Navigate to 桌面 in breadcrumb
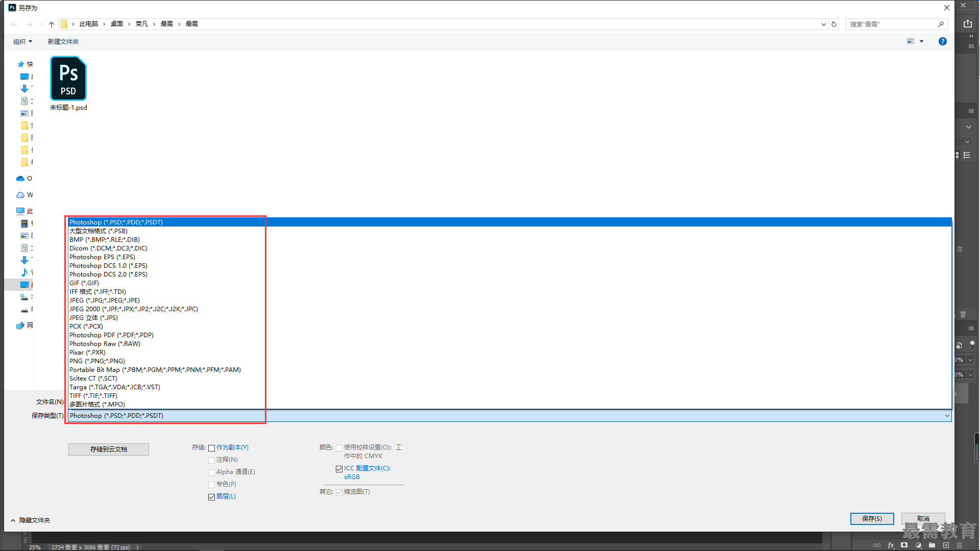 coord(116,24)
